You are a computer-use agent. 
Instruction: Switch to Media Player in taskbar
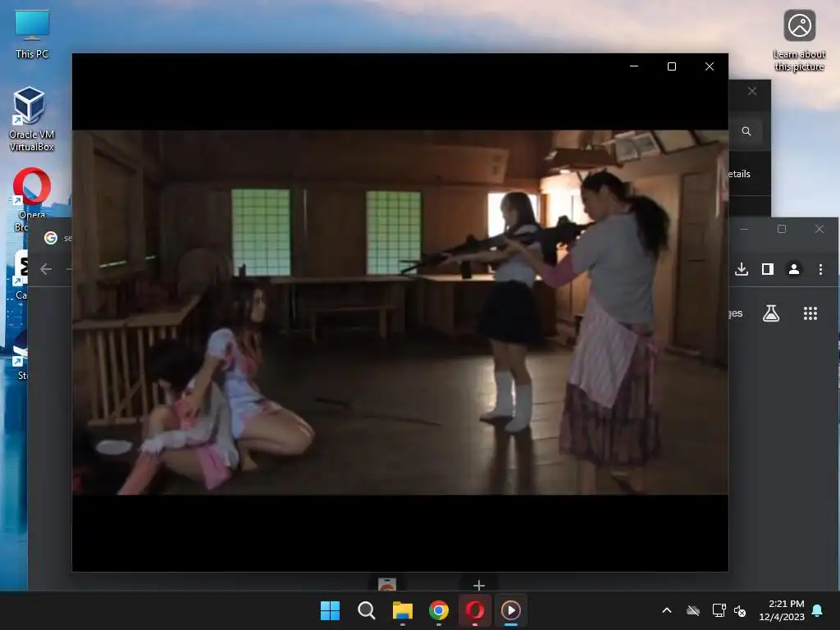[x=510, y=610]
